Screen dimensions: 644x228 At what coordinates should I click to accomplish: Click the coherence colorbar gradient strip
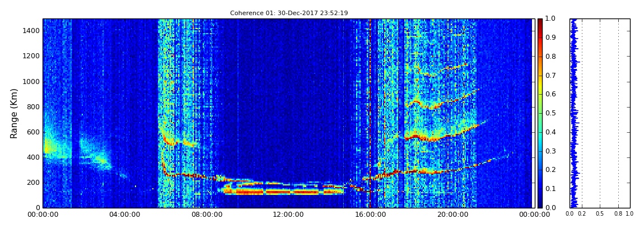(x=540, y=113)
